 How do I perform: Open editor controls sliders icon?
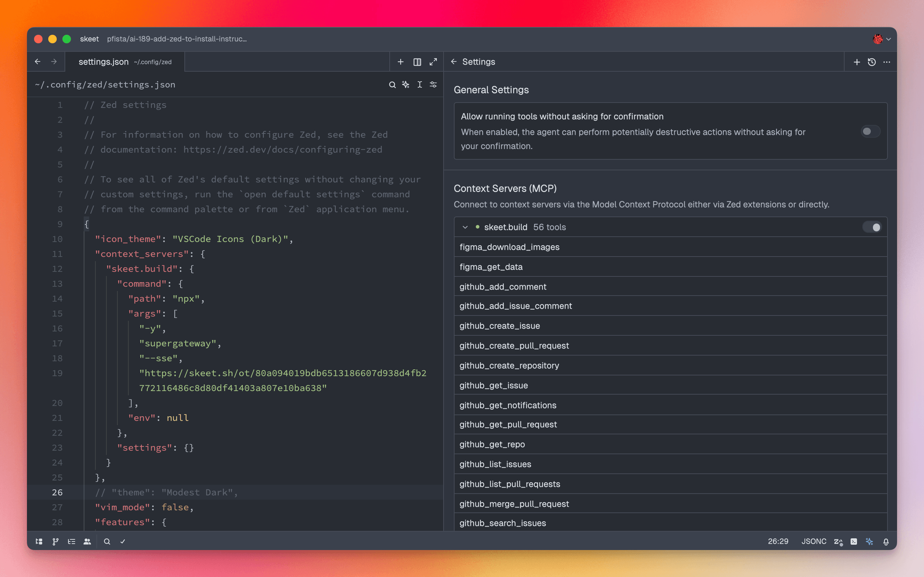click(x=433, y=85)
